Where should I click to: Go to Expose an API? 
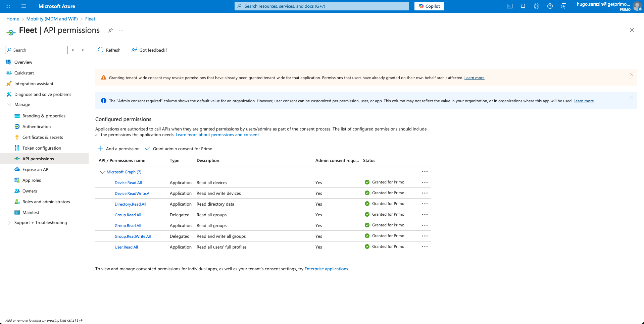36,170
